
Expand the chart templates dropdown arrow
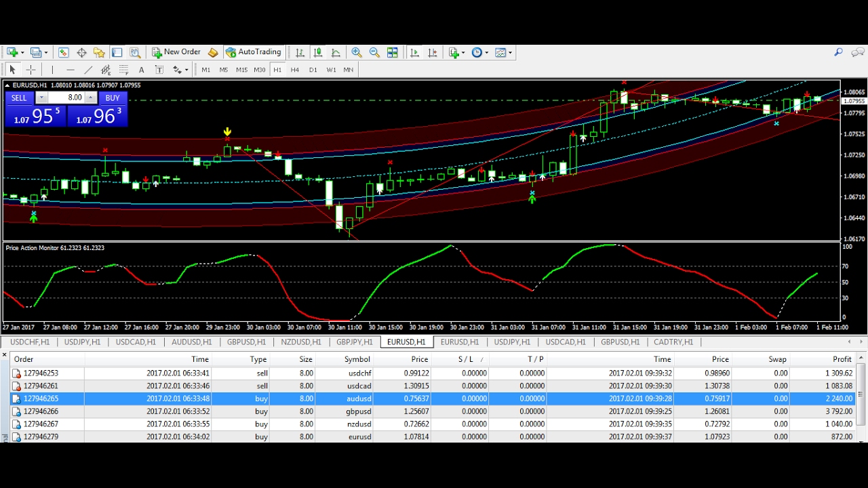pyautogui.click(x=510, y=52)
